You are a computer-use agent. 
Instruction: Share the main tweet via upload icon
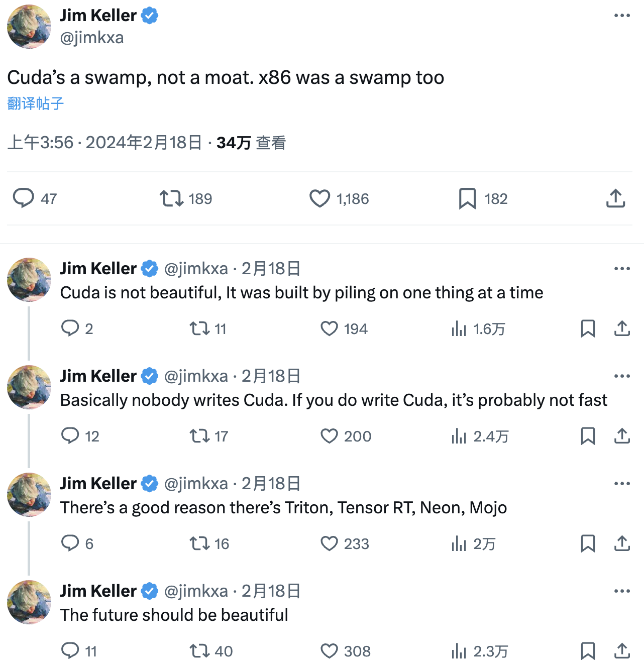tap(615, 198)
